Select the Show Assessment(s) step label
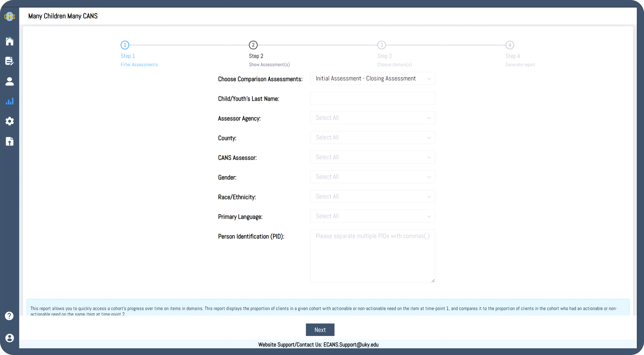The width and height of the screenshot is (644, 355). [x=269, y=64]
